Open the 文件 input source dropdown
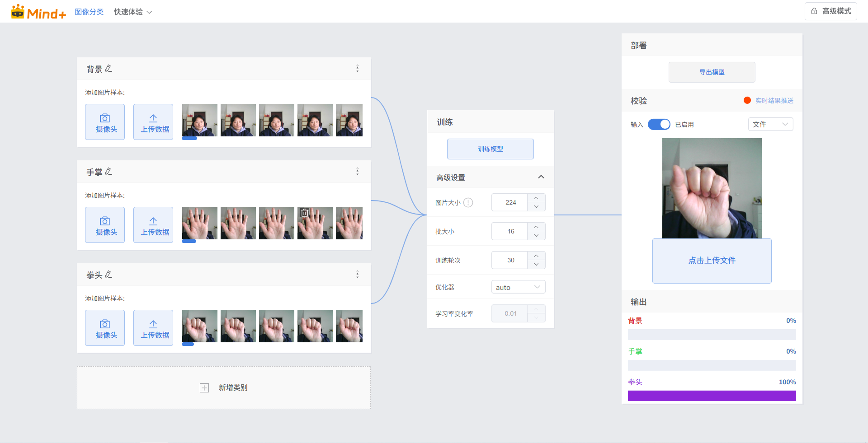 tap(770, 124)
